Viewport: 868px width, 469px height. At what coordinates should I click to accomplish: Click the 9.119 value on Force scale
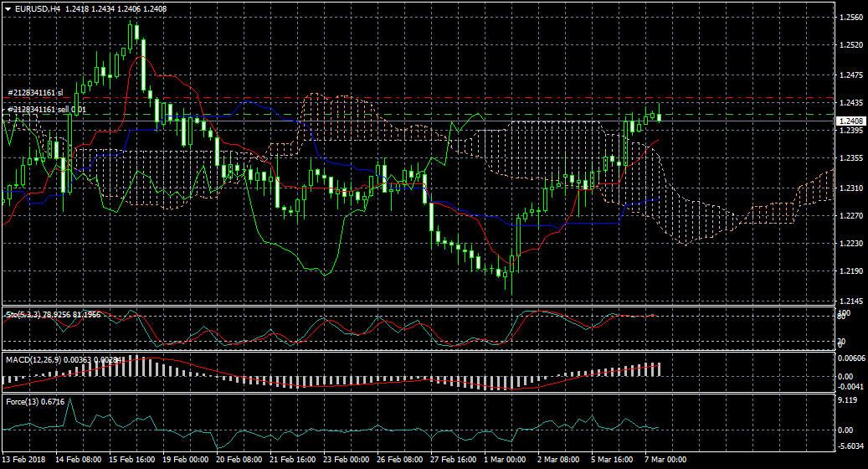848,400
